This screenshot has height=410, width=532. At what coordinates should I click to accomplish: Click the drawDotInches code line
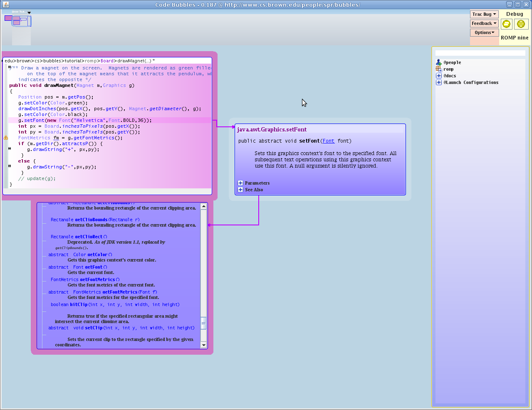110,109
